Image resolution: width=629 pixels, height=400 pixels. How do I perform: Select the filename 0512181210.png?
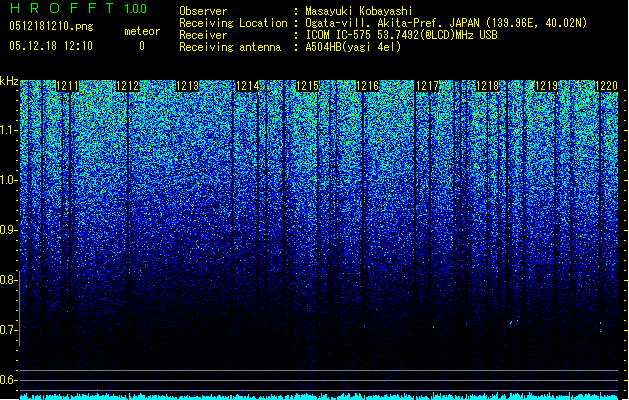(51, 27)
